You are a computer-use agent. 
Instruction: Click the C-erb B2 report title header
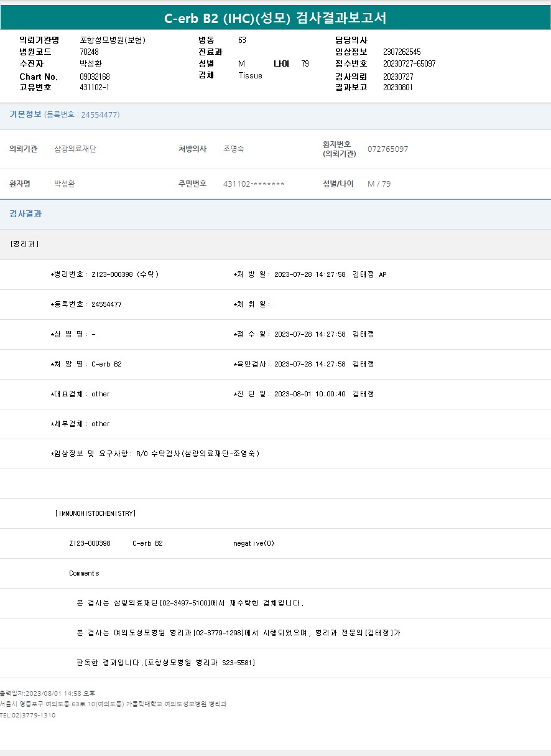coord(275,18)
